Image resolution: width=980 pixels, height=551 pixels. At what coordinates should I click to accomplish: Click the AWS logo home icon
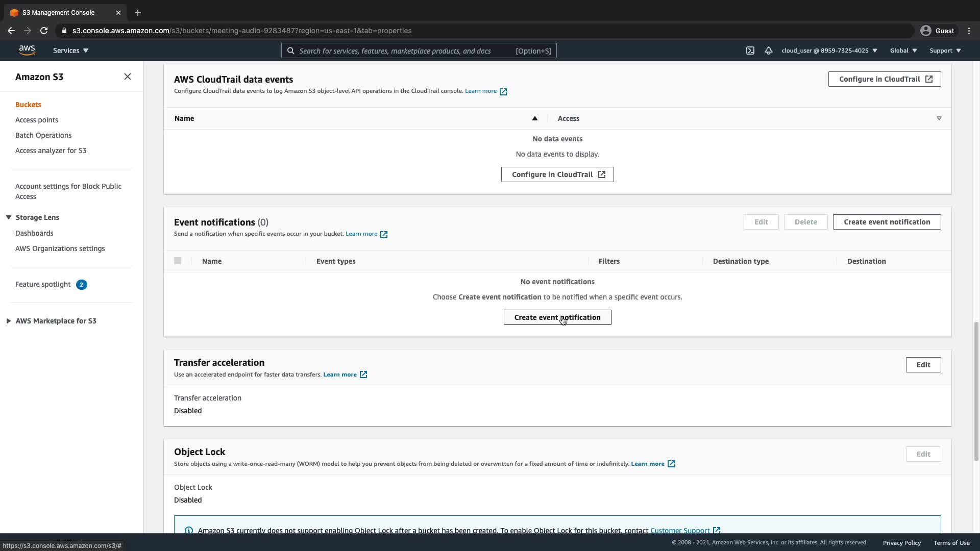click(x=27, y=50)
